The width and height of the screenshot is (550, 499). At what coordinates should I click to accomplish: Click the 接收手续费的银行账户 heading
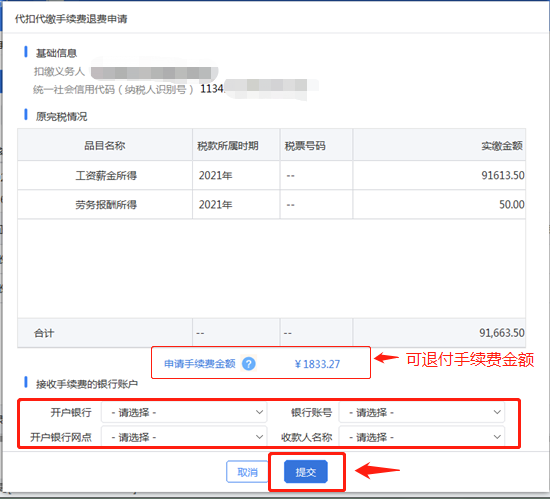pyautogui.click(x=87, y=384)
